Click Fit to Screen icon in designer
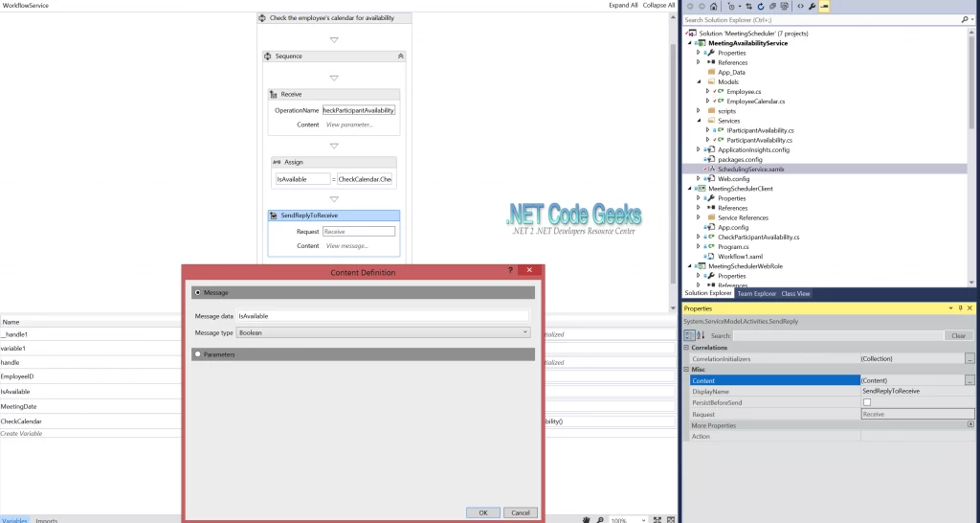Screen dimensions: 980x523 [x=657, y=520]
